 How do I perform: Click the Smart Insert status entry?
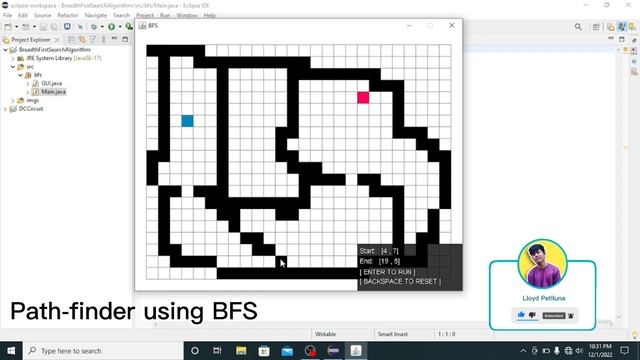point(393,334)
